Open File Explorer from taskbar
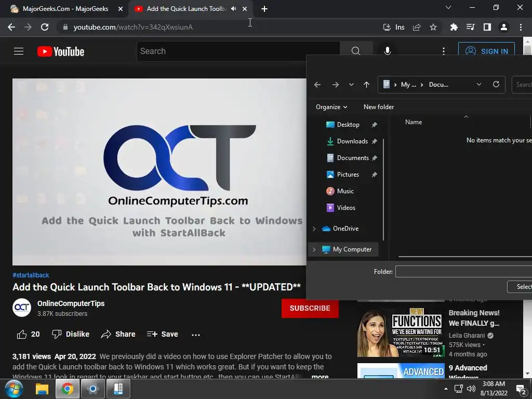 tap(42, 389)
